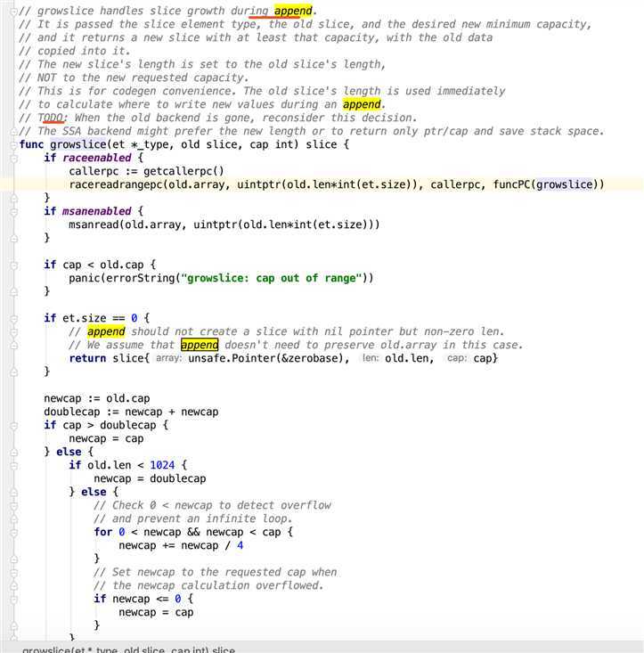Click the 'panic' call

(85, 278)
